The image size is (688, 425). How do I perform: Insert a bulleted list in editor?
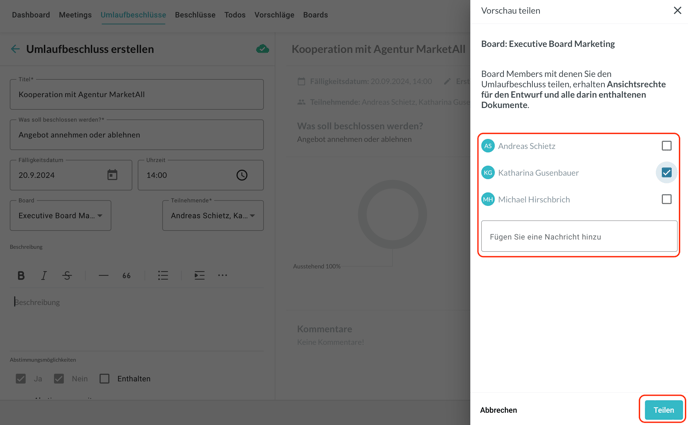(x=163, y=275)
